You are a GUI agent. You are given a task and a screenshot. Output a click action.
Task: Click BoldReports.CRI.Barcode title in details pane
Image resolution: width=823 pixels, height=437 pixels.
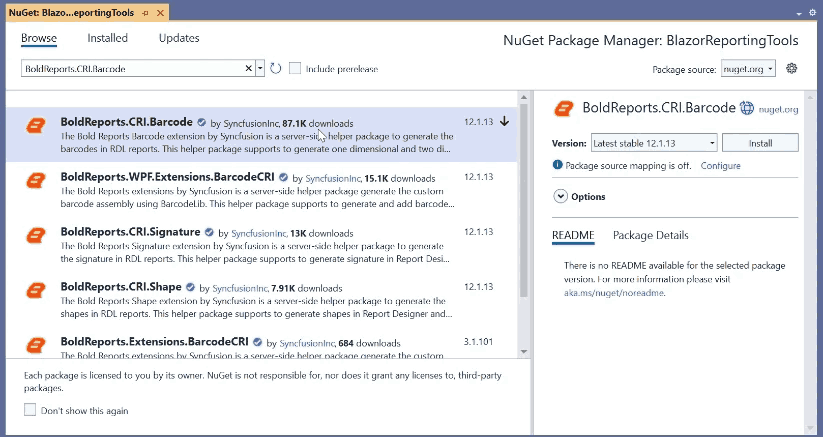point(659,108)
